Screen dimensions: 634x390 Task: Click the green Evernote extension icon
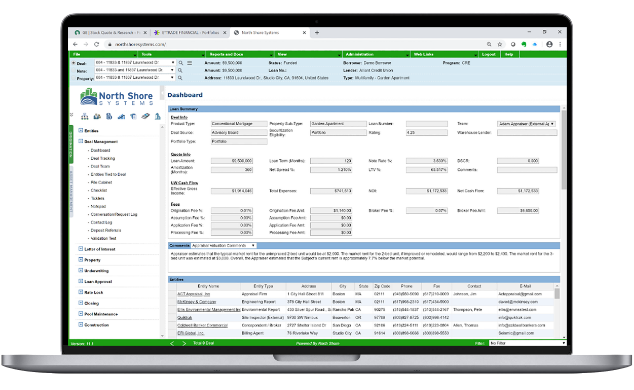click(x=524, y=44)
